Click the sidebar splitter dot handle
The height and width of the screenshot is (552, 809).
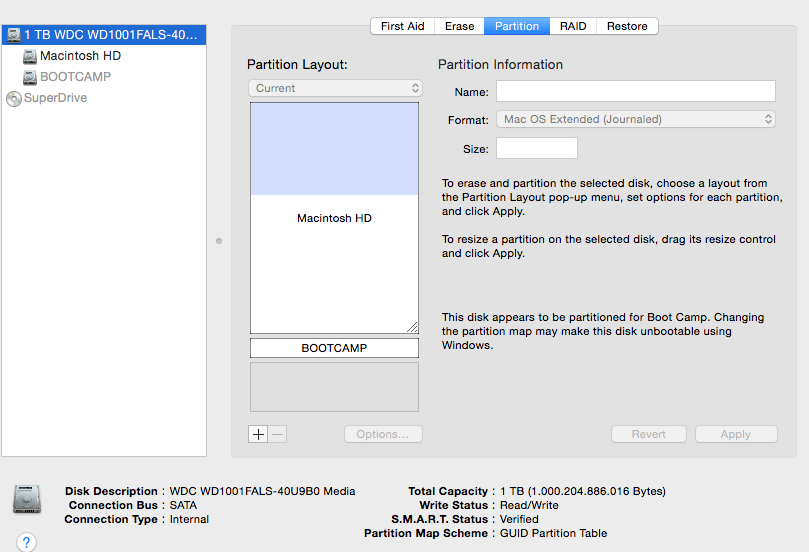pos(219,241)
